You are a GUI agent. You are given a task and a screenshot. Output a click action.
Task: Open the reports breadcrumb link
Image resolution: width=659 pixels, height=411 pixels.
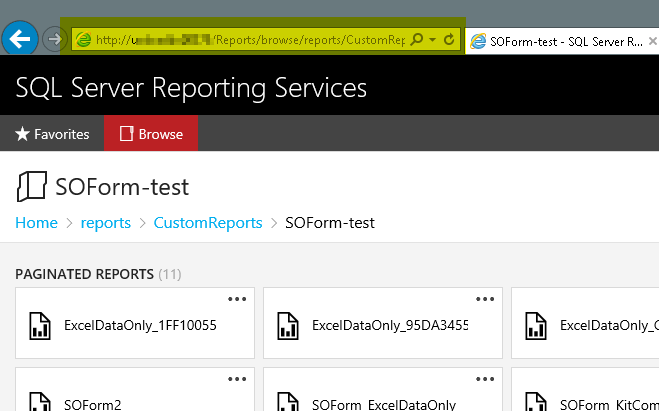click(105, 223)
